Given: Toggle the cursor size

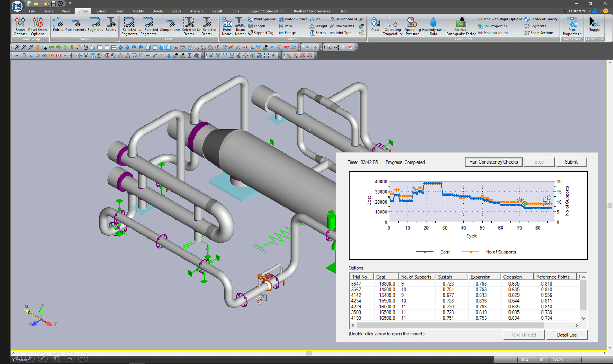Looking at the screenshot, I should tap(594, 25).
